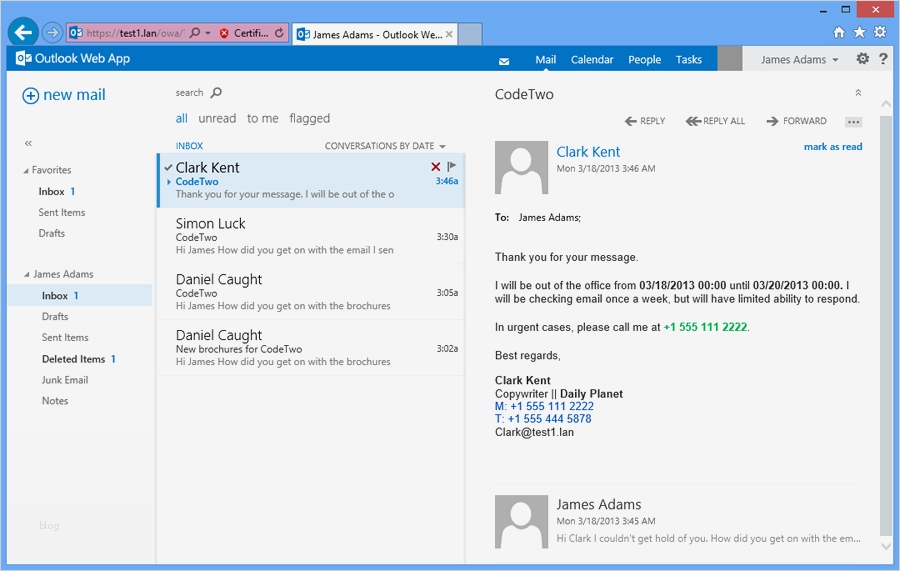The image size is (900, 571).
Task: Click the Reply button
Action: 645,121
